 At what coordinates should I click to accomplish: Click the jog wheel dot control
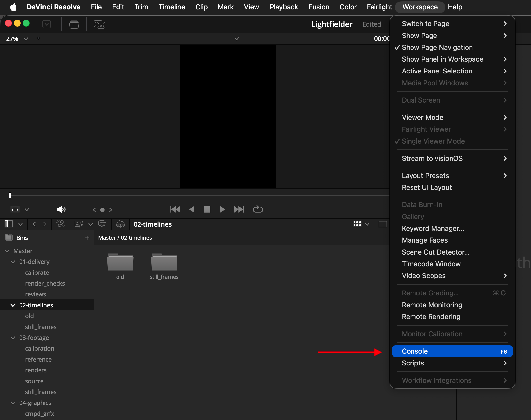(x=102, y=210)
